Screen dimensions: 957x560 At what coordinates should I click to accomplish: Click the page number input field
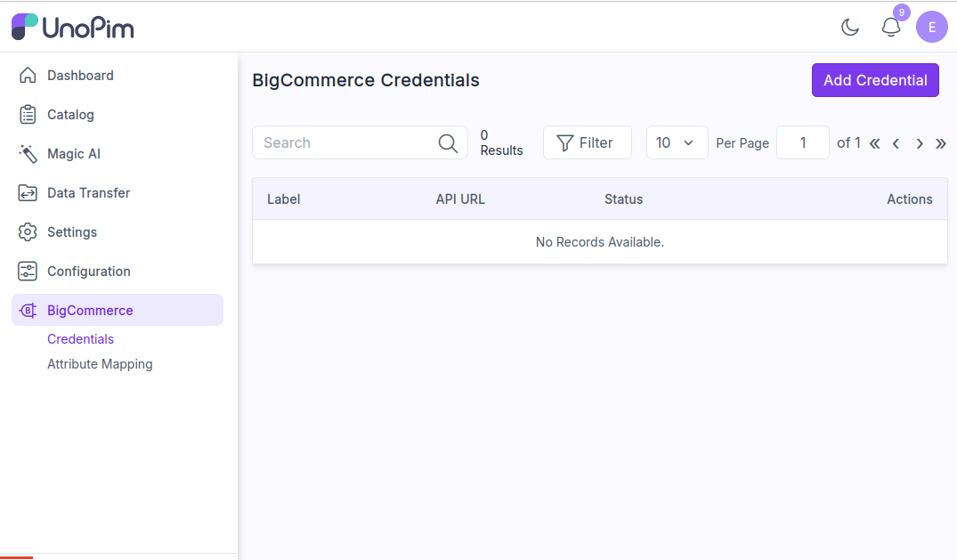(x=803, y=142)
